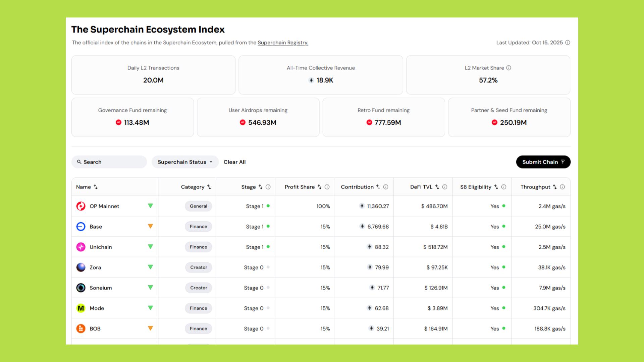This screenshot has width=644, height=362.
Task: Open the Superchain Status dropdown
Action: 185,162
